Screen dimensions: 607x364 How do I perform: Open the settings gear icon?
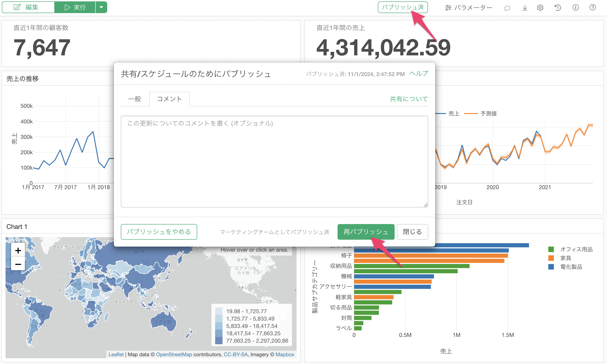click(x=540, y=8)
